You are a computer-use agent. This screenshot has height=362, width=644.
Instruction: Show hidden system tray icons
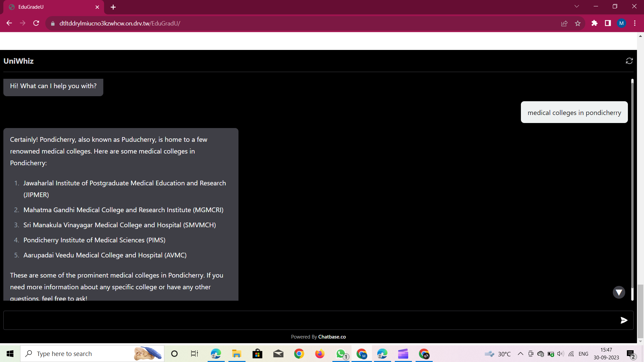[x=520, y=354]
